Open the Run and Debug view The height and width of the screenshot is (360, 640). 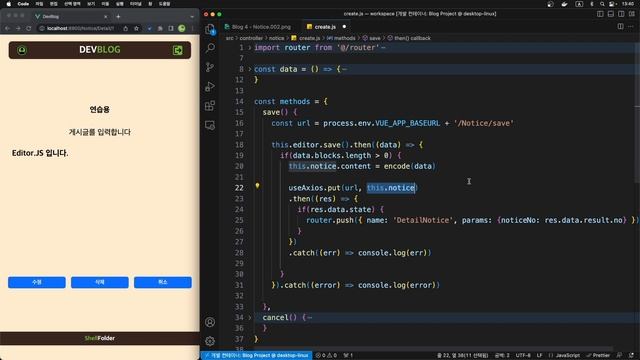point(210,87)
